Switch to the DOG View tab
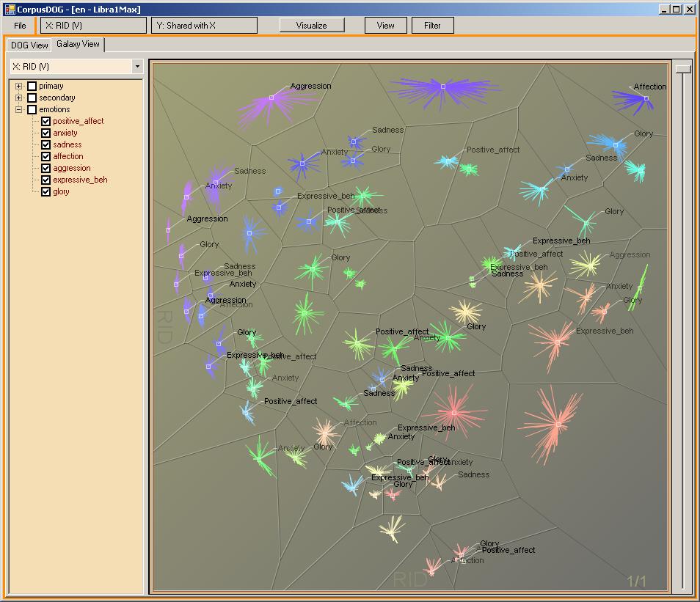 29,45
